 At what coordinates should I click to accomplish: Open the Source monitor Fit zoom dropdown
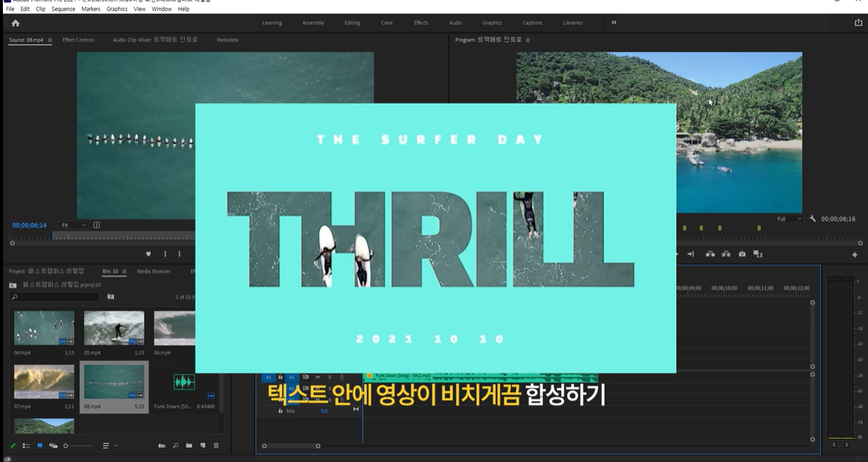(x=74, y=225)
